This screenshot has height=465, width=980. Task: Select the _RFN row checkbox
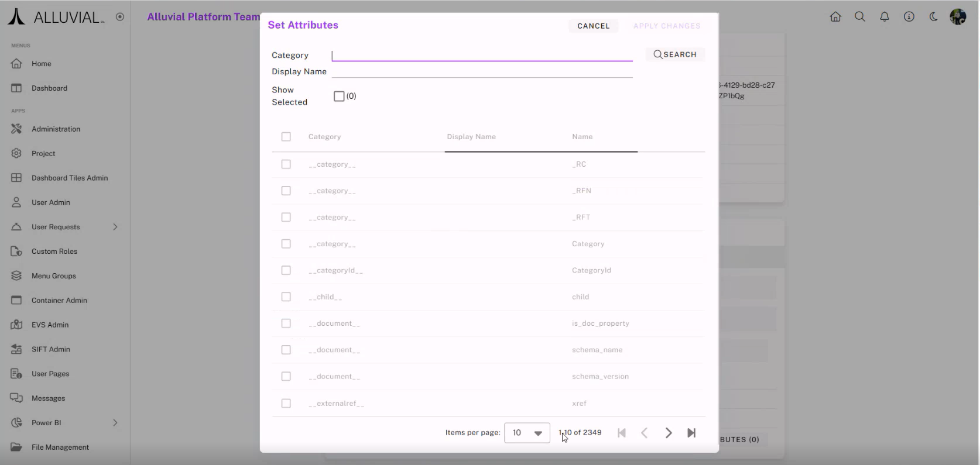(286, 191)
